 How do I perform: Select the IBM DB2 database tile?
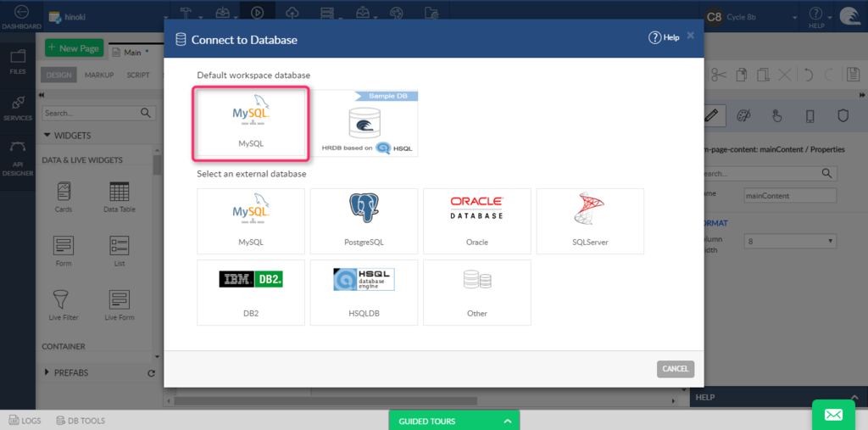tap(251, 292)
